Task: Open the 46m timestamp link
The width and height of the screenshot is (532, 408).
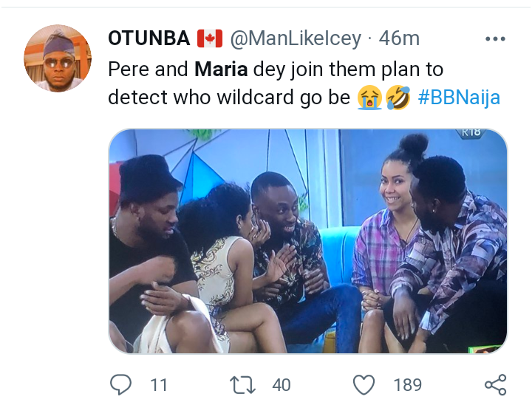Action: [399, 38]
